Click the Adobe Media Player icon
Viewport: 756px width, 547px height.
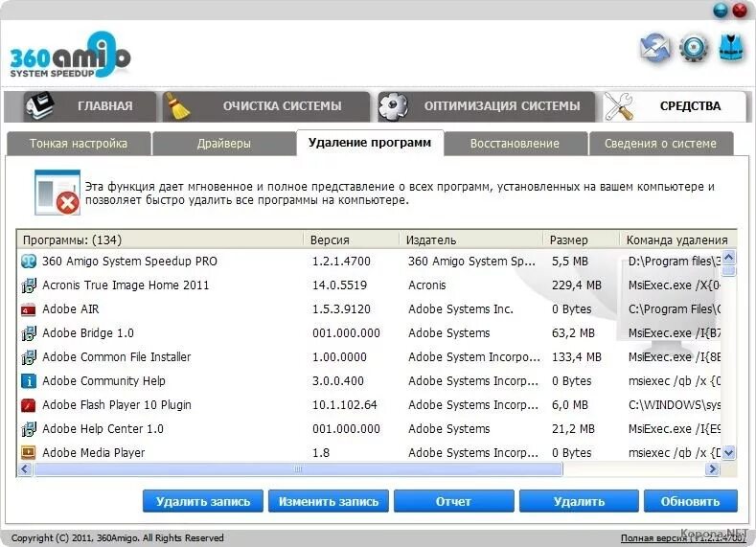(29, 452)
